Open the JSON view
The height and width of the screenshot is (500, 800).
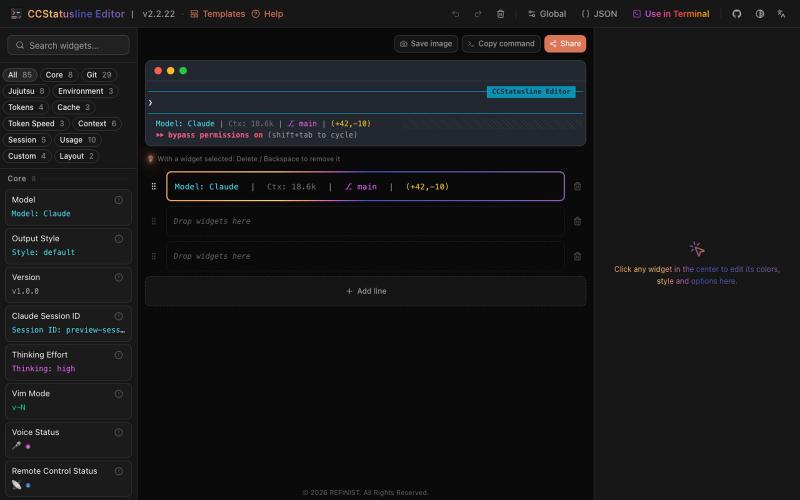599,14
